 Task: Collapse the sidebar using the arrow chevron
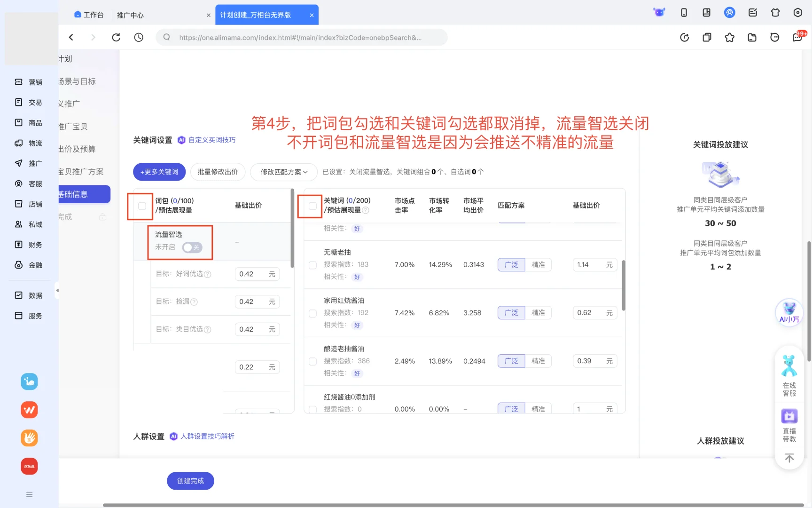[x=58, y=291]
